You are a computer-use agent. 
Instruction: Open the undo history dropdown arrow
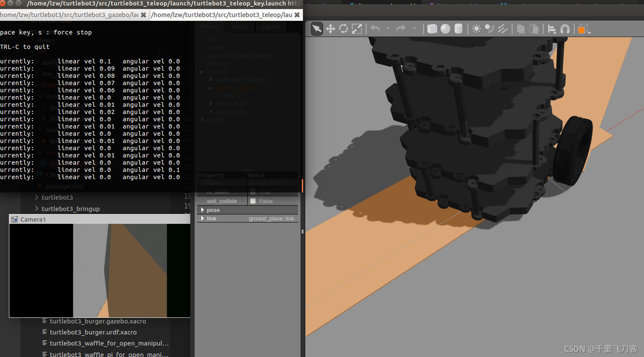point(388,29)
